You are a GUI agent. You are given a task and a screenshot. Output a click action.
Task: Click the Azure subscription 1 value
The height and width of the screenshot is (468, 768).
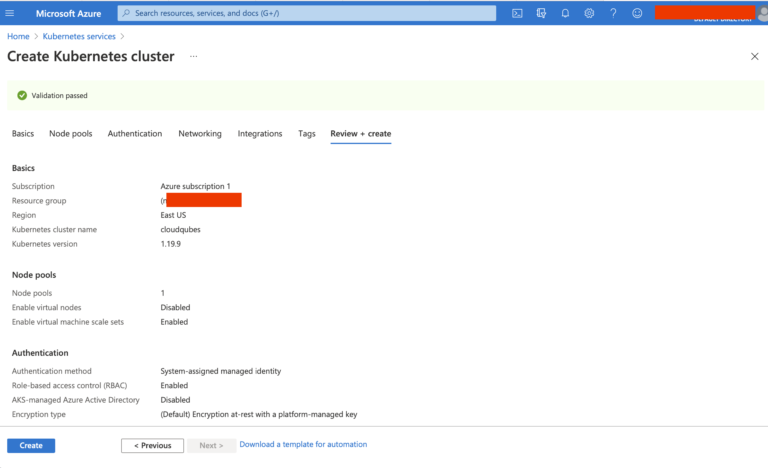click(x=195, y=186)
